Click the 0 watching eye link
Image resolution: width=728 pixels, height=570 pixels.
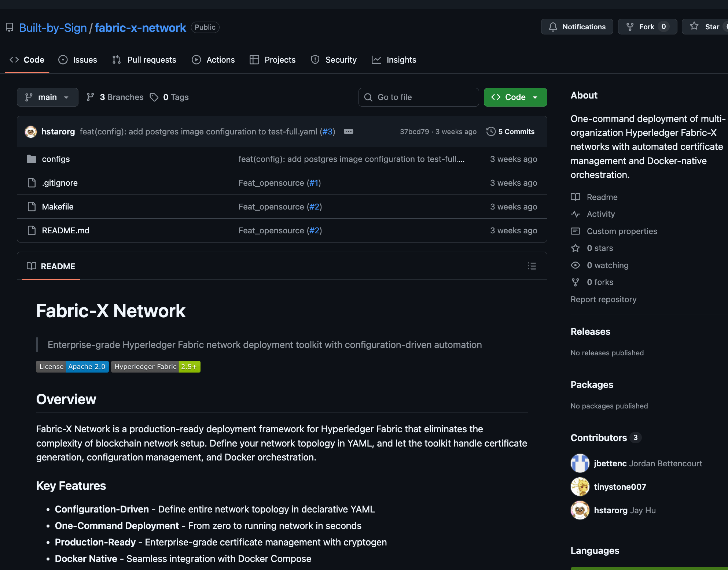[x=607, y=265]
